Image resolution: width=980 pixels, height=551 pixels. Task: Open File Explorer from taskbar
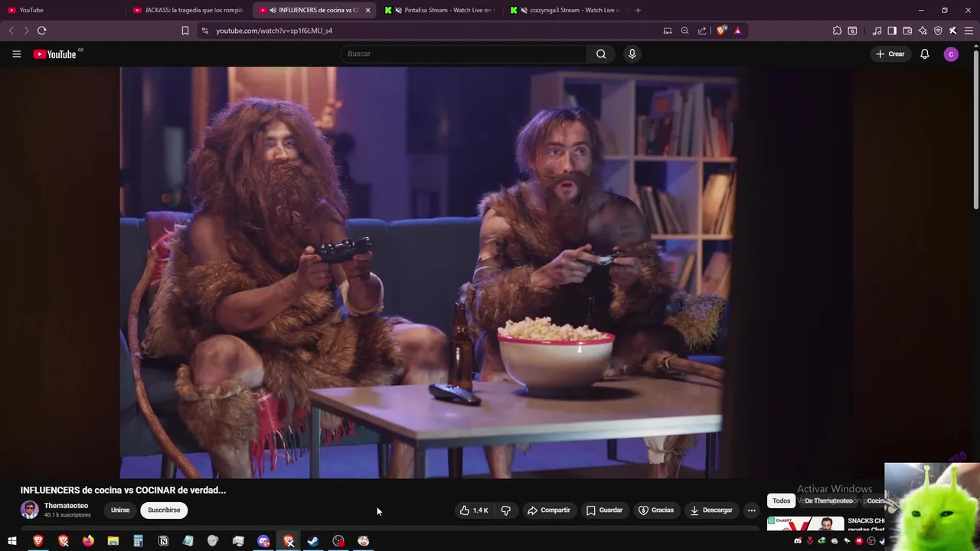[113, 541]
